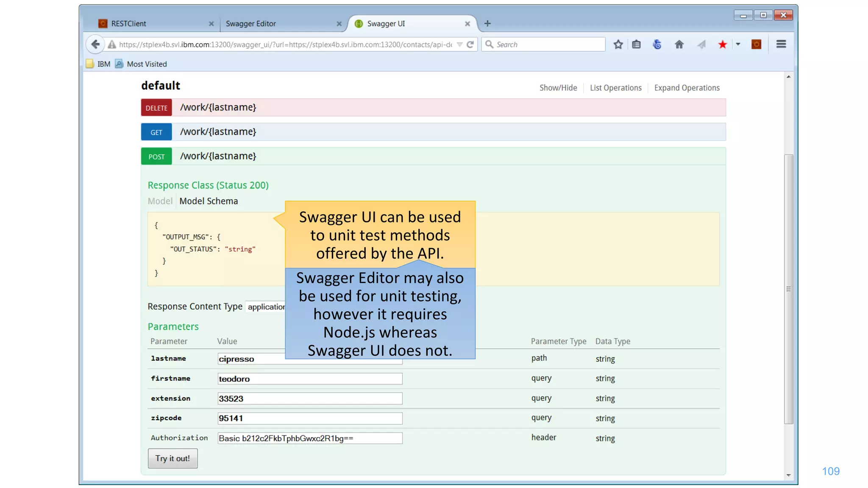Bookmark this page with the star outline icon
Image resolution: width=868 pixels, height=488 pixels.
(x=618, y=44)
